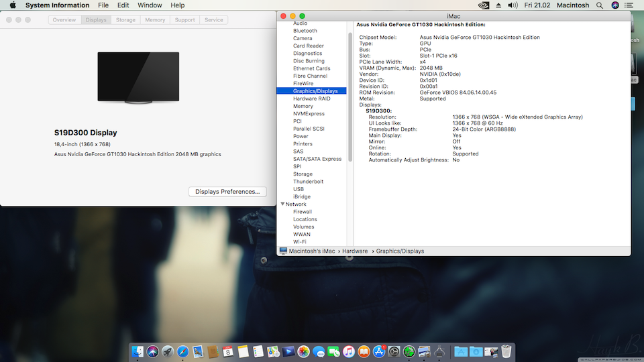
Task: Switch to Overview tab
Action: 64,19
